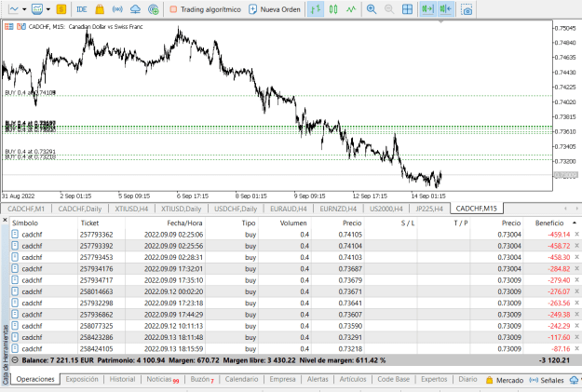Open the Exposición tab
Screen dimensions: 582x392
click(82, 379)
